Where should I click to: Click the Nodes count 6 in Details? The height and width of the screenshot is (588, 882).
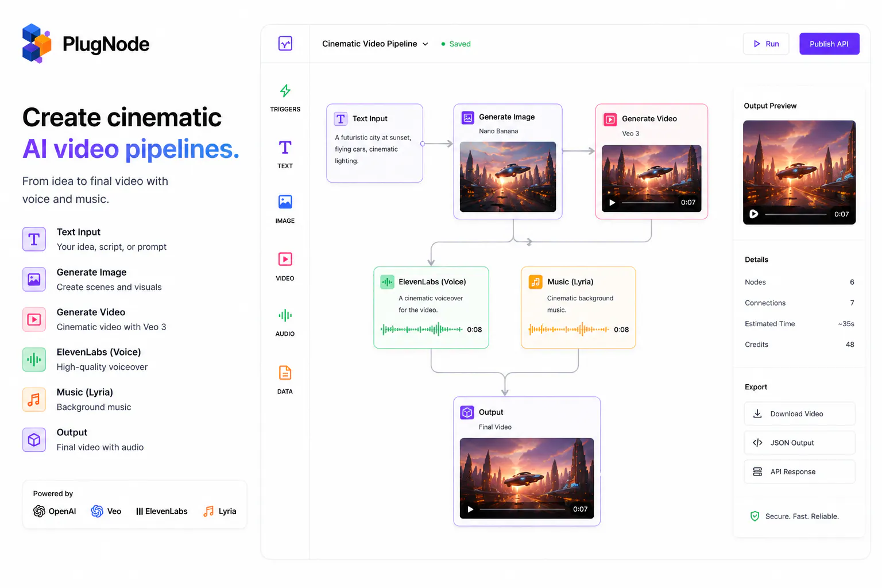[x=852, y=282]
